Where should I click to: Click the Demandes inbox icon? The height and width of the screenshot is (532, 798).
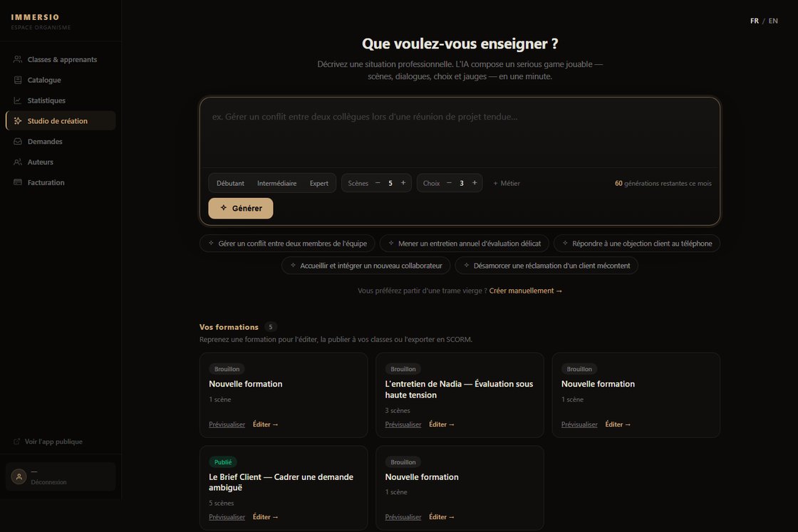(18, 142)
